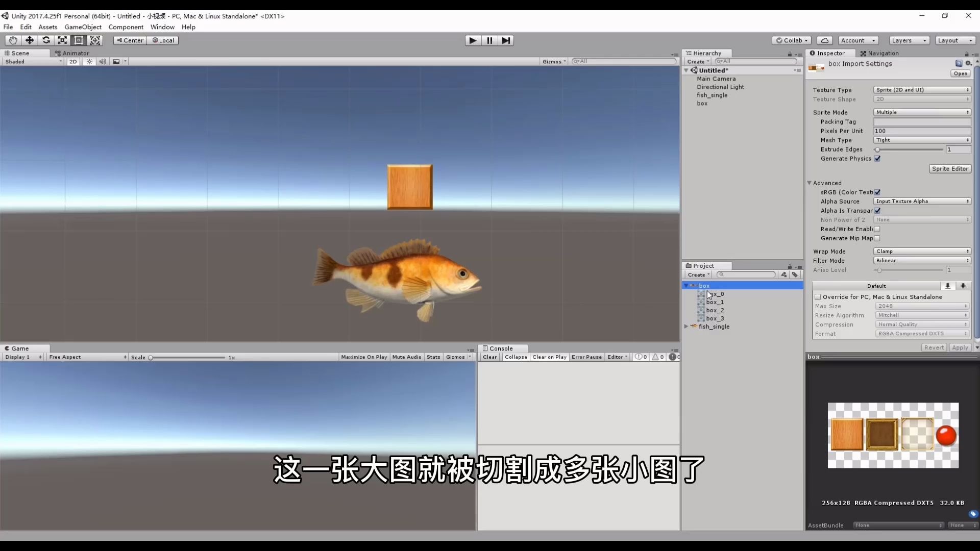Image resolution: width=980 pixels, height=551 pixels.
Task: Select box_0 sprite in Project panel
Action: 715,293
